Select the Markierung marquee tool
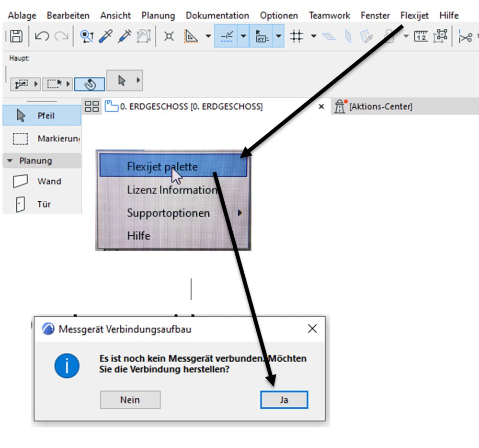 coord(42,138)
